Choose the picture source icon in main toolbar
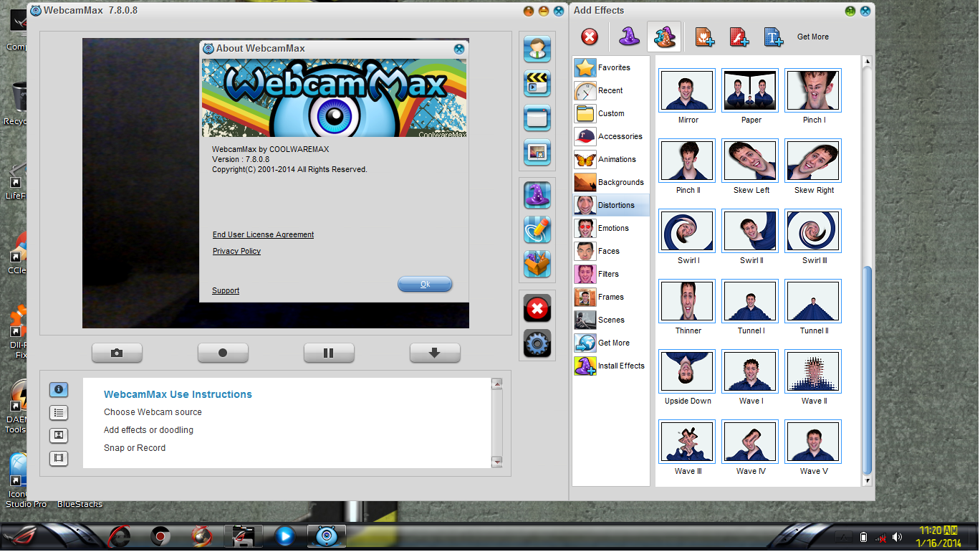This screenshot has width=980, height=552. click(537, 153)
